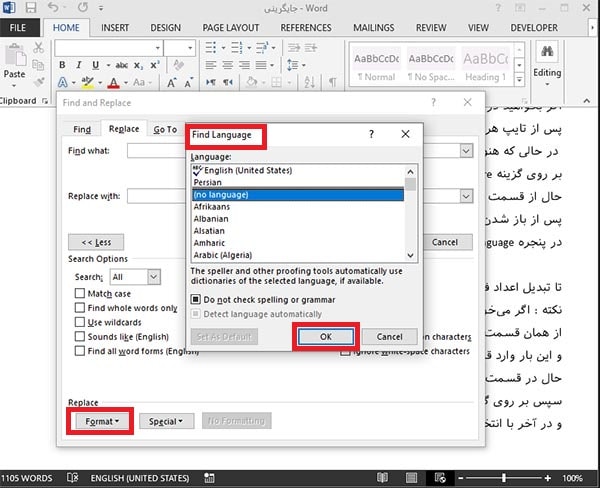
Task: Open the font size dropdown
Action: click(x=190, y=48)
